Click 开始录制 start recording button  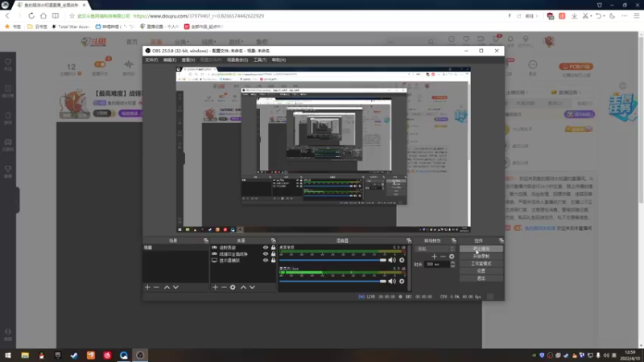coord(481,256)
